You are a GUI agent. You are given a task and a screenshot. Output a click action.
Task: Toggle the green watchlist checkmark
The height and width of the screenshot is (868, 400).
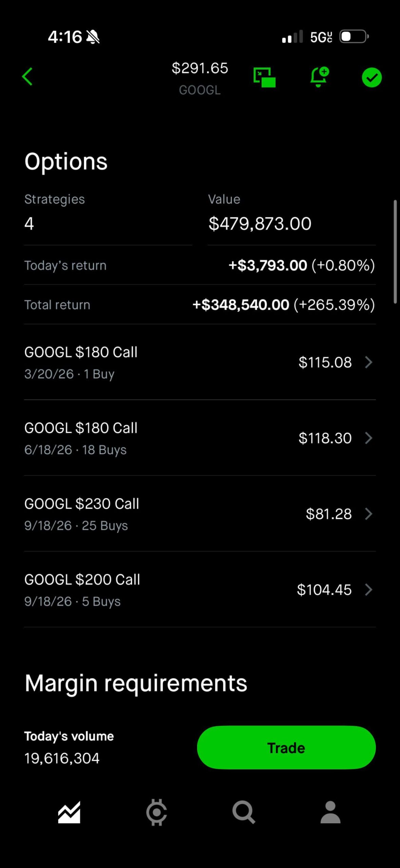coord(372,78)
